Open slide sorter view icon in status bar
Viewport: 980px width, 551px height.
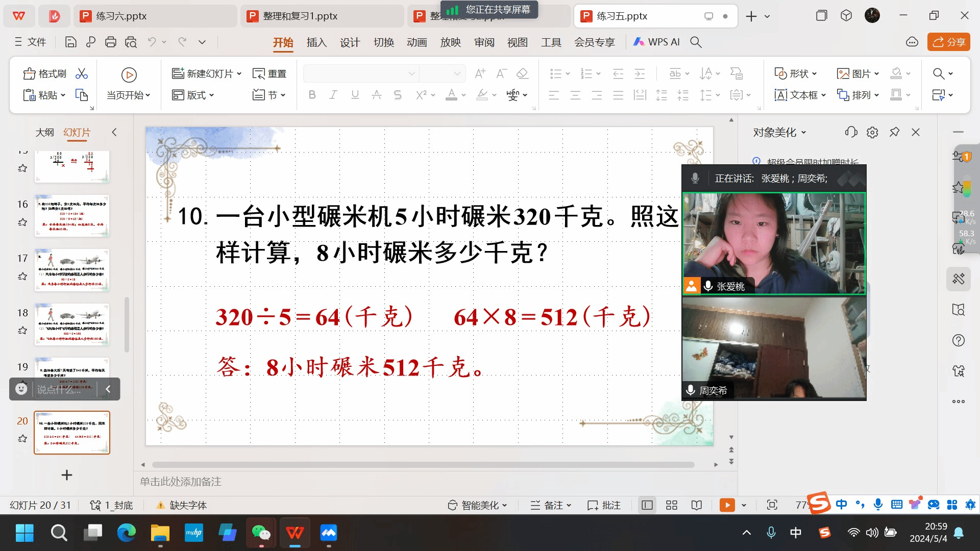click(672, 505)
